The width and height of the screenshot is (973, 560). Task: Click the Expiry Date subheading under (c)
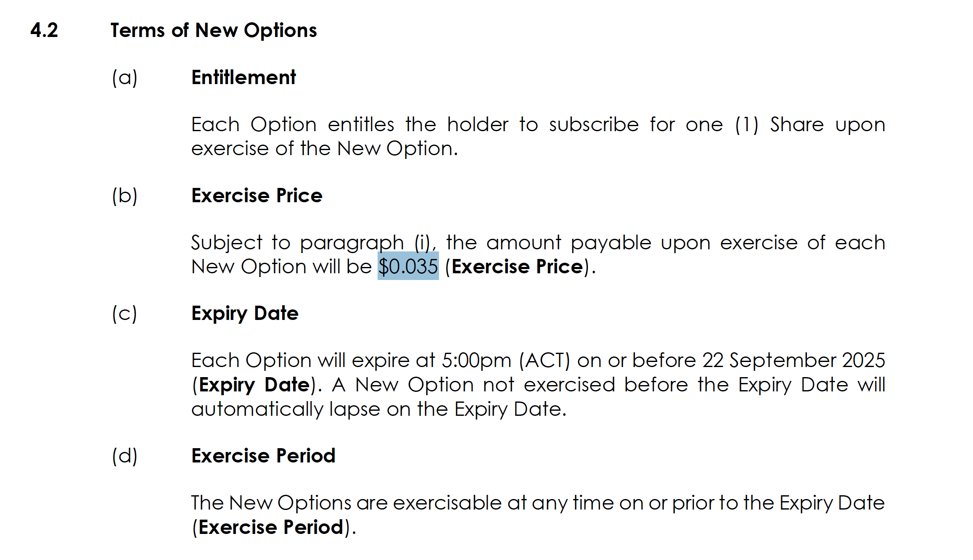[x=245, y=314]
